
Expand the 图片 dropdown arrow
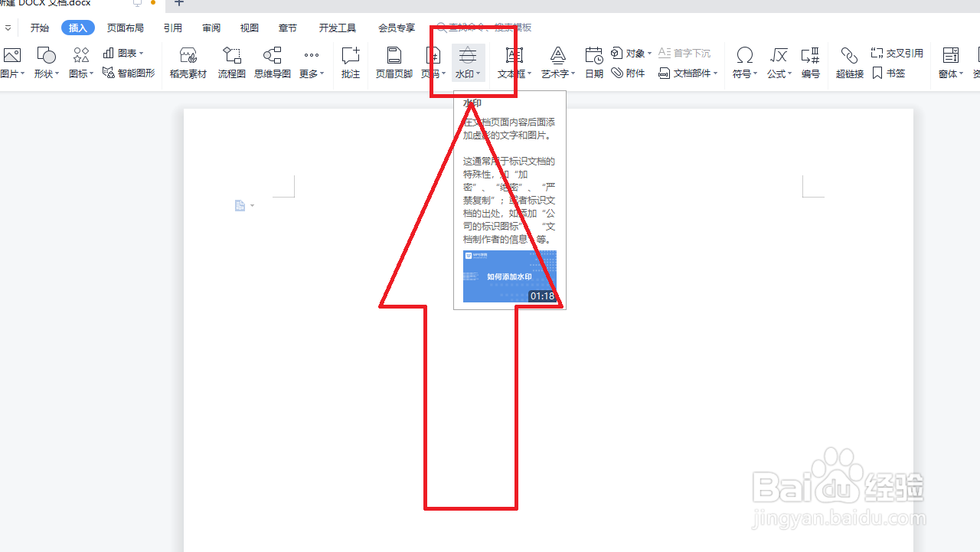[22, 74]
